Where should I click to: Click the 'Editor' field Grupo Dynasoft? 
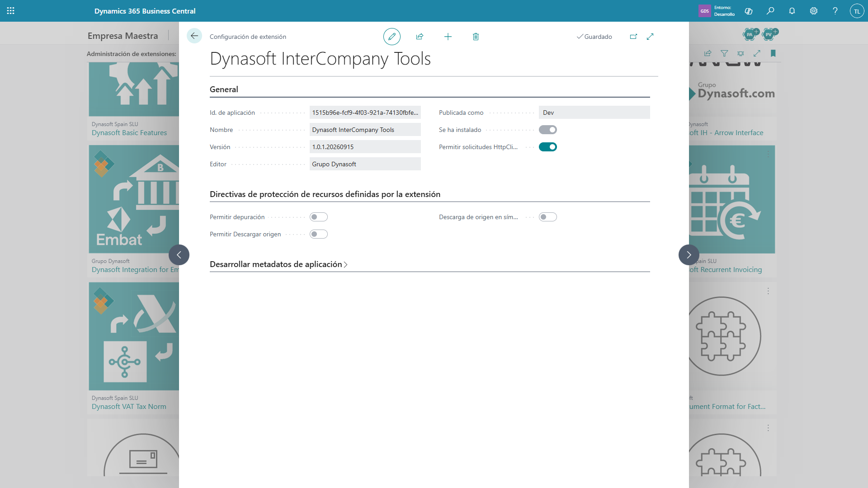click(x=365, y=164)
